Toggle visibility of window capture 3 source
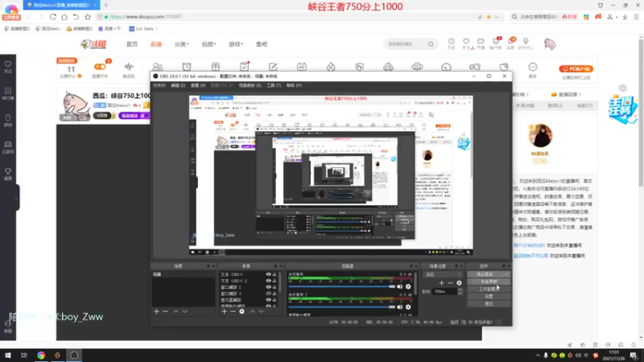The width and height of the screenshot is (644, 362). point(269,294)
